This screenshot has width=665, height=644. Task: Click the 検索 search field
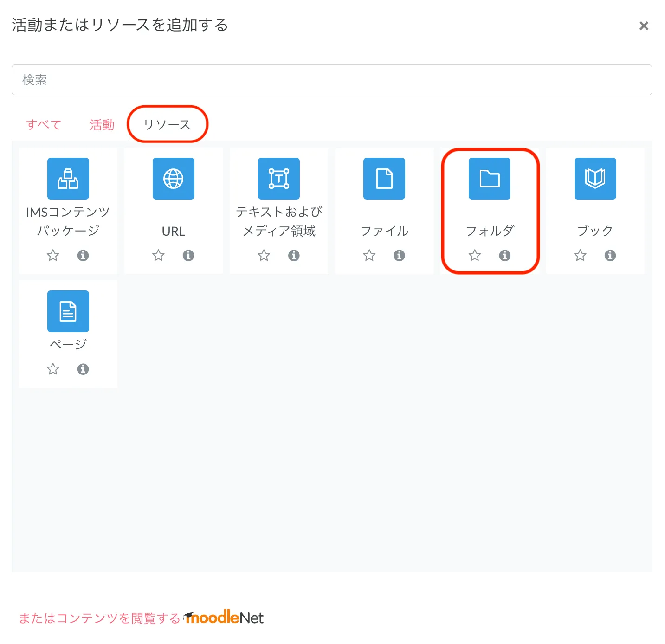tap(331, 80)
